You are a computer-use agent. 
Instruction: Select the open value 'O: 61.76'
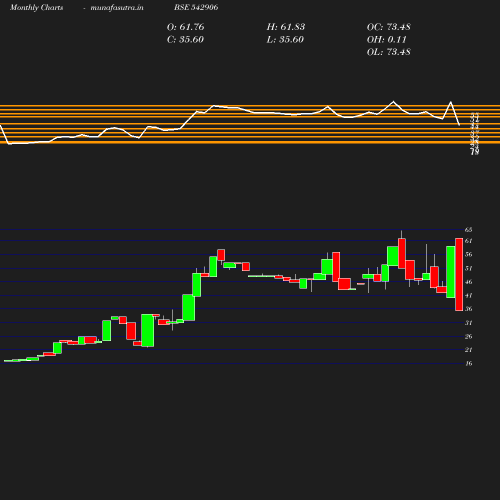tap(185, 27)
